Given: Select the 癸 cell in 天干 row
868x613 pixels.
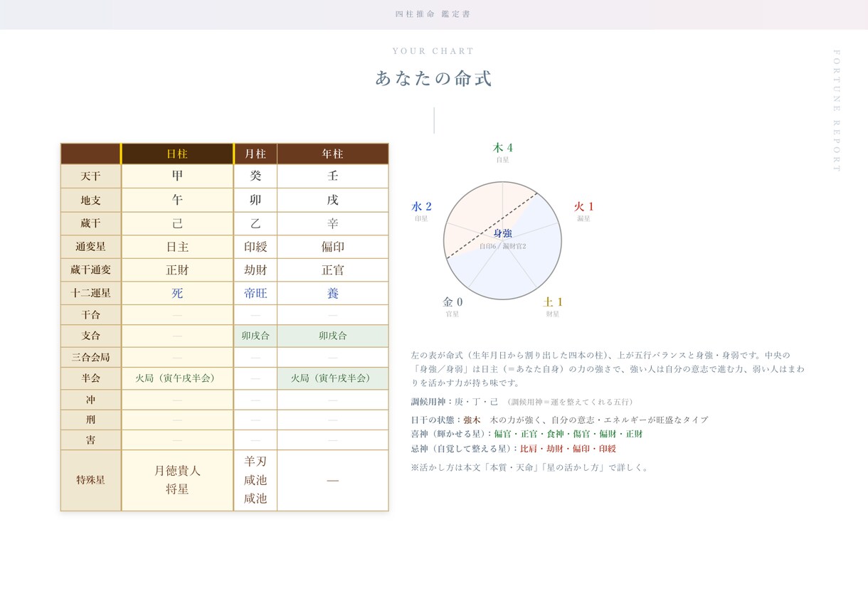Looking at the screenshot, I should click(x=255, y=176).
